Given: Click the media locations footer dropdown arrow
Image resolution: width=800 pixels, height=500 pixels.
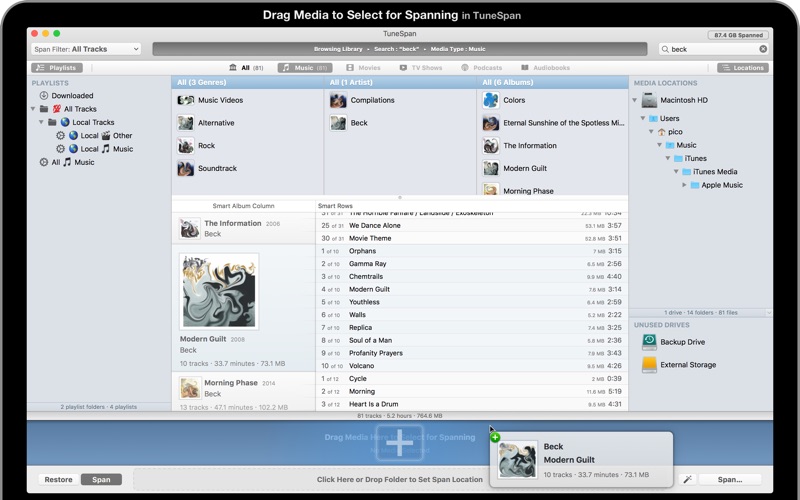Looking at the screenshot, I should pyautogui.click(x=768, y=312).
